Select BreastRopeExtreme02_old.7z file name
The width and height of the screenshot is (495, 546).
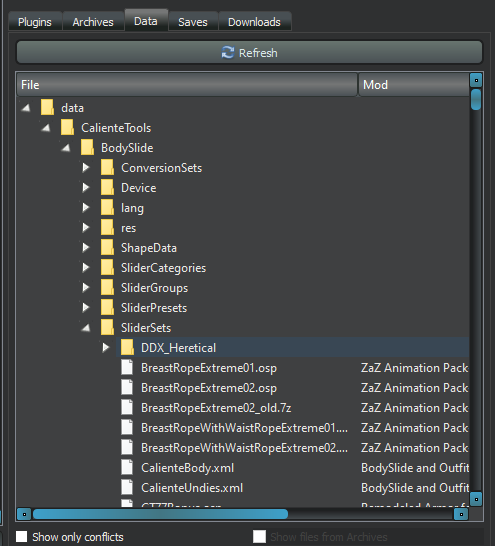[216, 408]
